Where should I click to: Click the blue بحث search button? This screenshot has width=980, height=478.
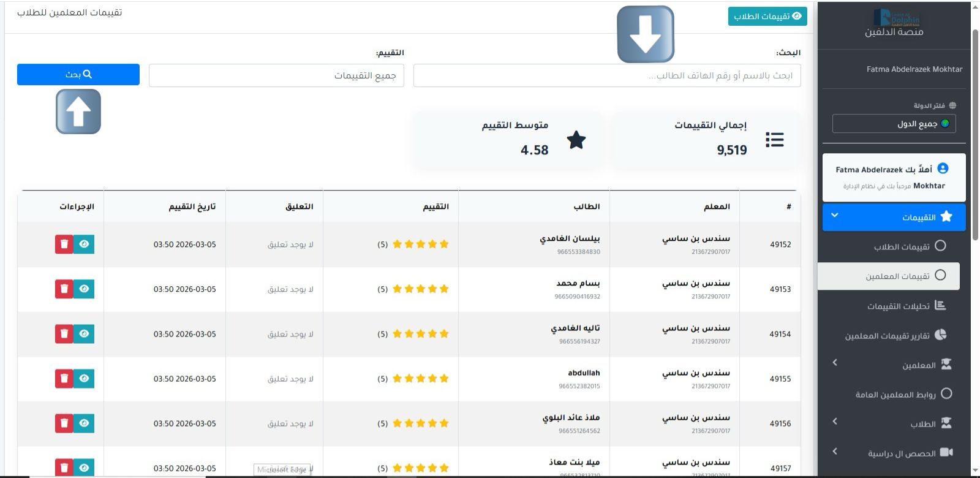(78, 74)
